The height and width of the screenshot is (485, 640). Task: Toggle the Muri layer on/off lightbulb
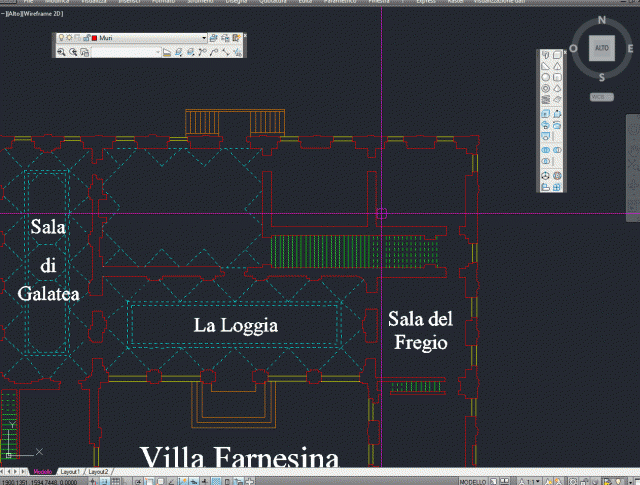pyautogui.click(x=61, y=38)
